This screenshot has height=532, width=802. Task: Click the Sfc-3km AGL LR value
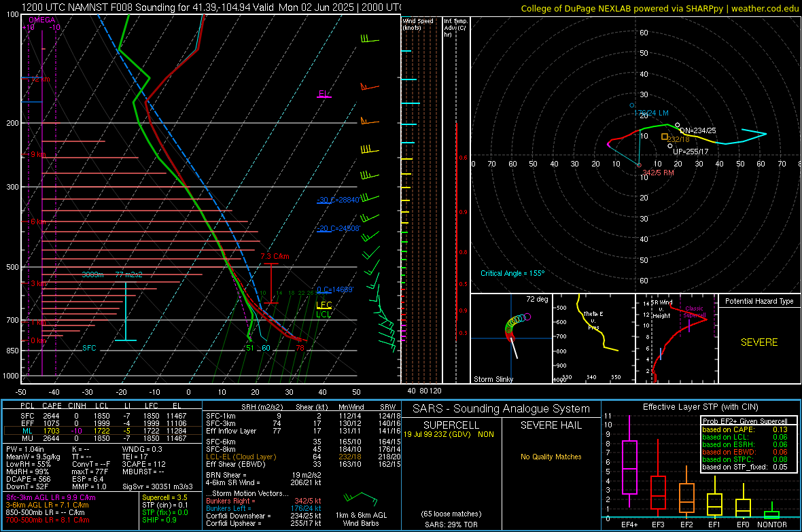51,497
